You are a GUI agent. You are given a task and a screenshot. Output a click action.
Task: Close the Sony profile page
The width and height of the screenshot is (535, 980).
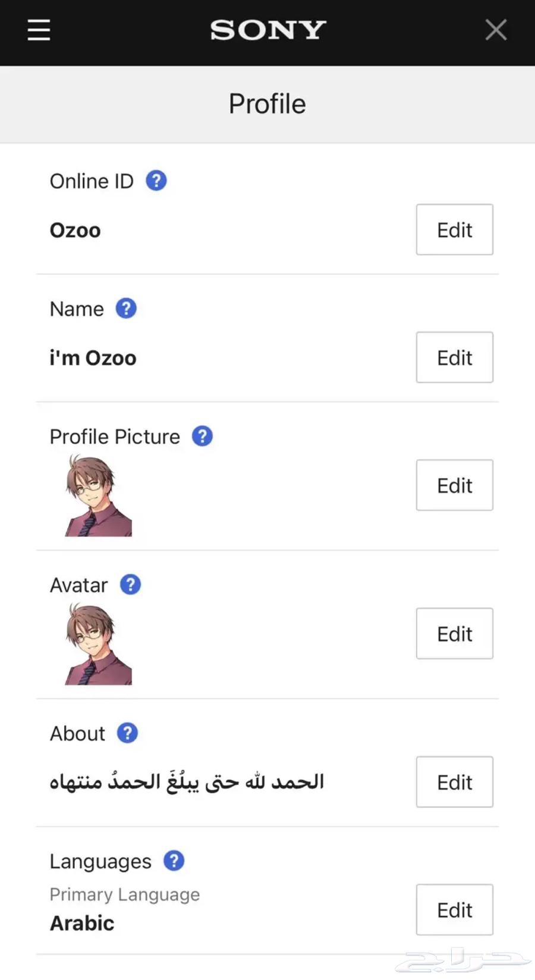[x=496, y=30]
